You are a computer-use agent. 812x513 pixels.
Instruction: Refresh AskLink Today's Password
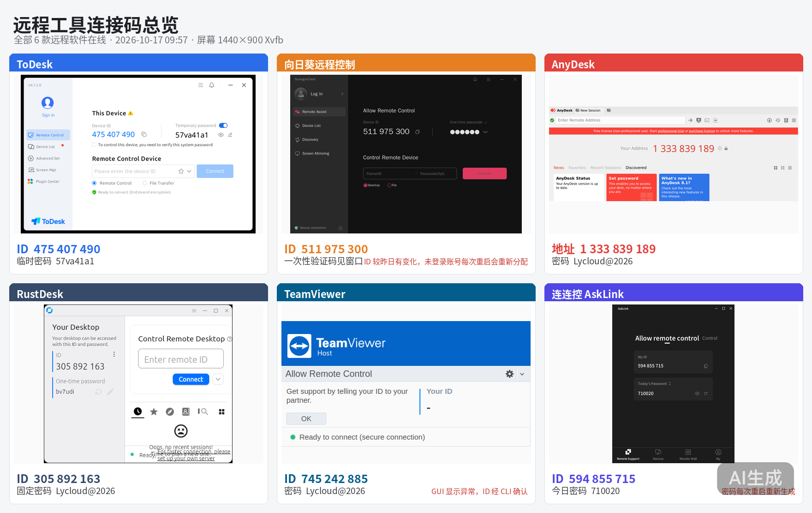tap(705, 394)
